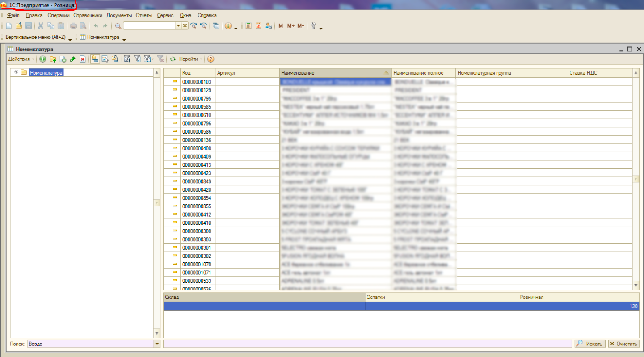This screenshot has width=644, height=357.
Task: Click Find next icon
Action: click(194, 26)
